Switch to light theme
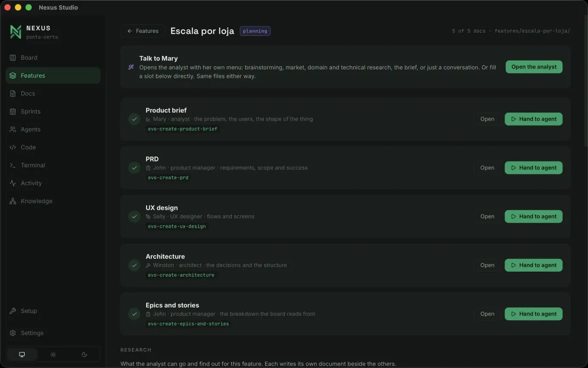The image size is (588, 368). pos(53,354)
